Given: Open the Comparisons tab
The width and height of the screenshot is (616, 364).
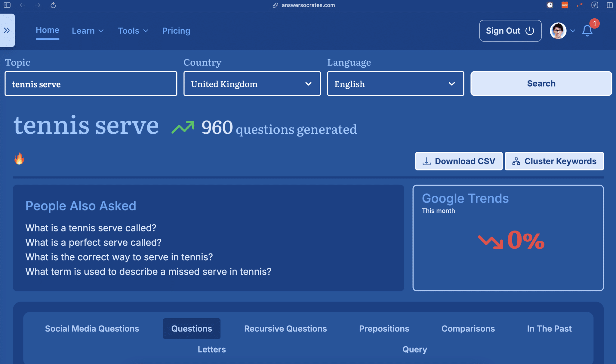Looking at the screenshot, I should click(x=468, y=329).
